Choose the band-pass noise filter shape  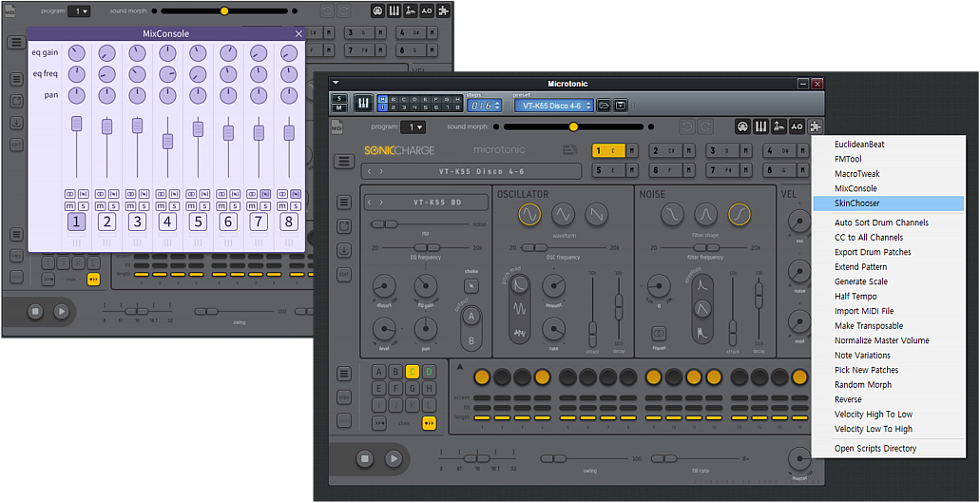pyautogui.click(x=705, y=215)
